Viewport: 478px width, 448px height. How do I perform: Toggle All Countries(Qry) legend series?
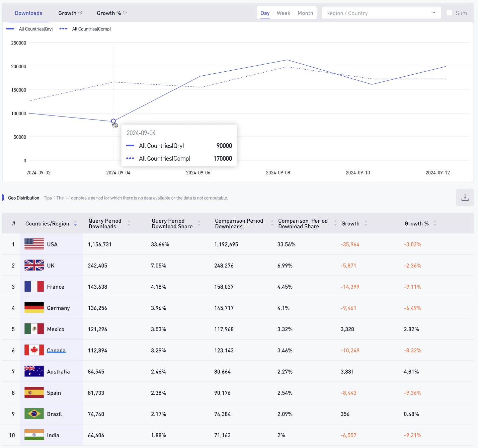coord(29,29)
